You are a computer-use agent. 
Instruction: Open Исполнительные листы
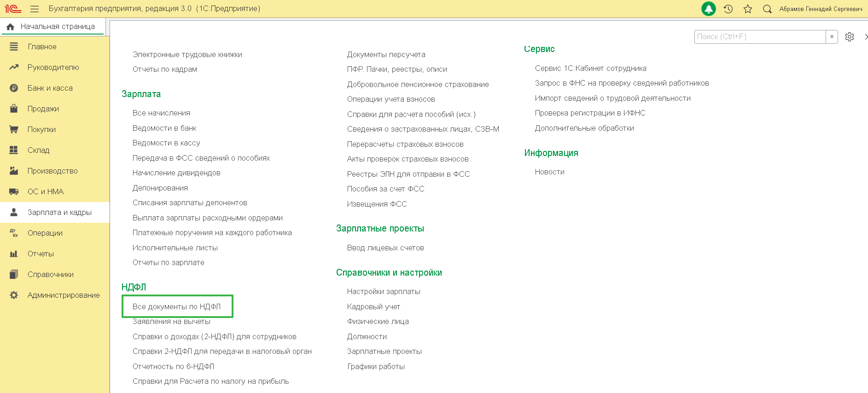(x=175, y=248)
